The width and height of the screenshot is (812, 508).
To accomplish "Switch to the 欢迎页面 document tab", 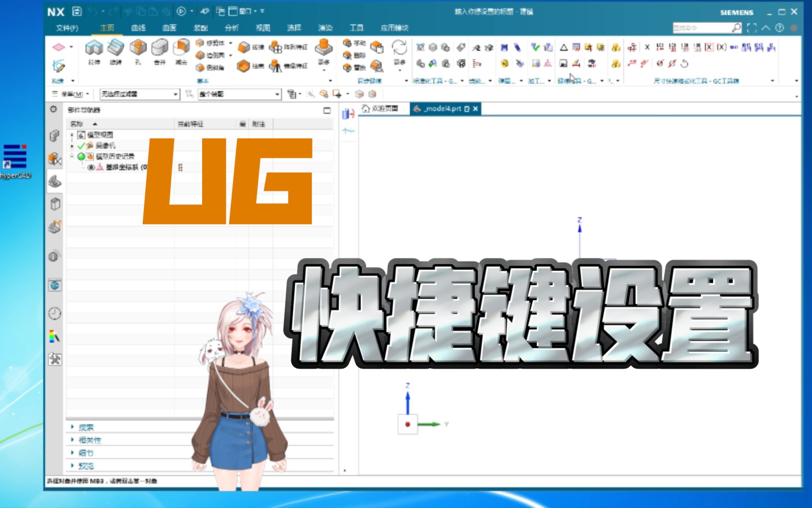I will click(x=380, y=109).
